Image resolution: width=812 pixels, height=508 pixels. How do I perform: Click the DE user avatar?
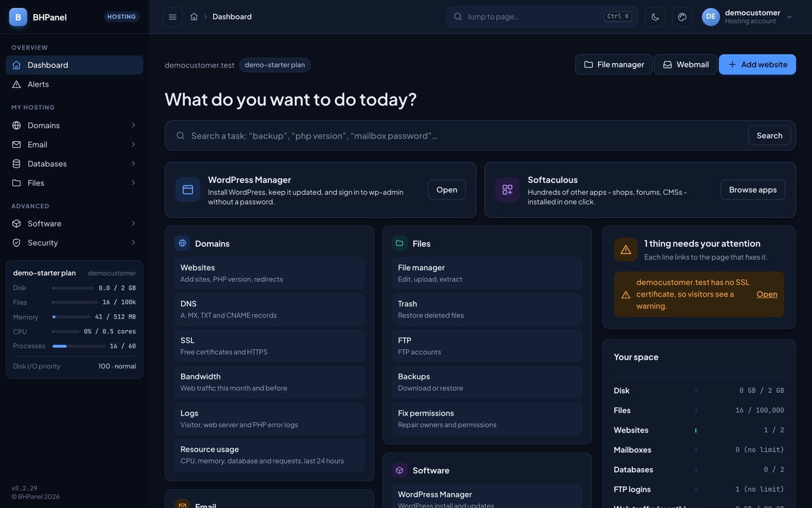coord(710,17)
